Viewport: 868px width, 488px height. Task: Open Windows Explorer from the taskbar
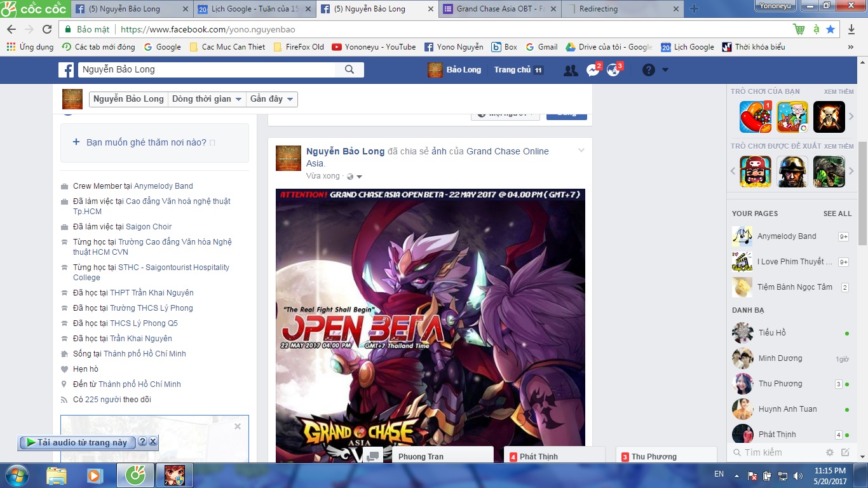coord(57,475)
